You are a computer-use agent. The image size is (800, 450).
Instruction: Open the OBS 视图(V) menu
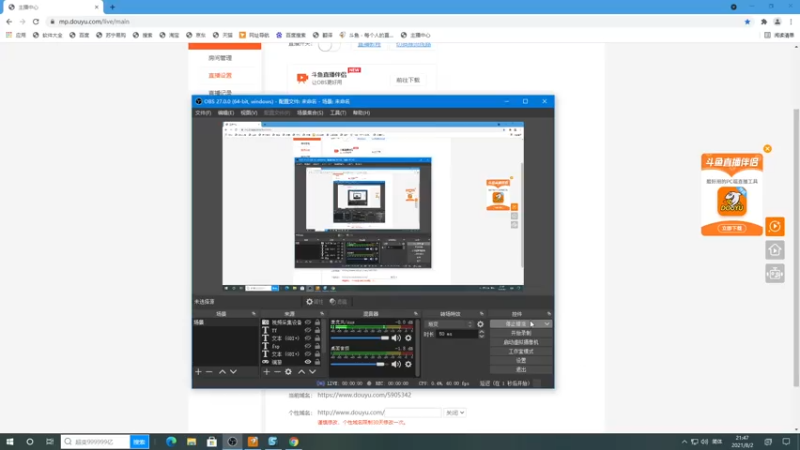(249, 113)
